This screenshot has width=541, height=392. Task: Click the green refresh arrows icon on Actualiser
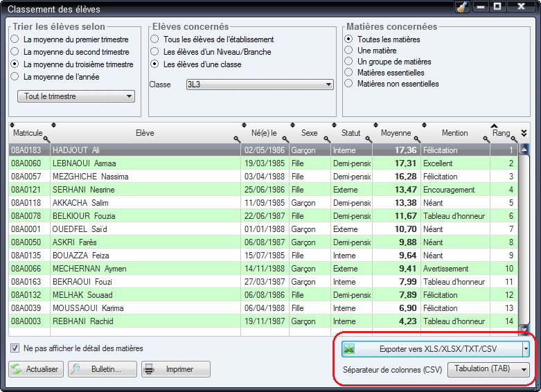point(16,369)
